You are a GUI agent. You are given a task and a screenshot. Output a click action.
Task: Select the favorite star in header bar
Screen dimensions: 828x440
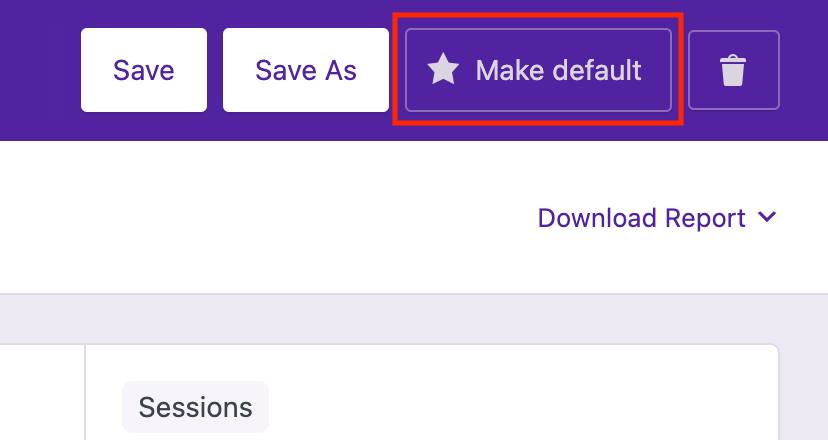(x=443, y=70)
